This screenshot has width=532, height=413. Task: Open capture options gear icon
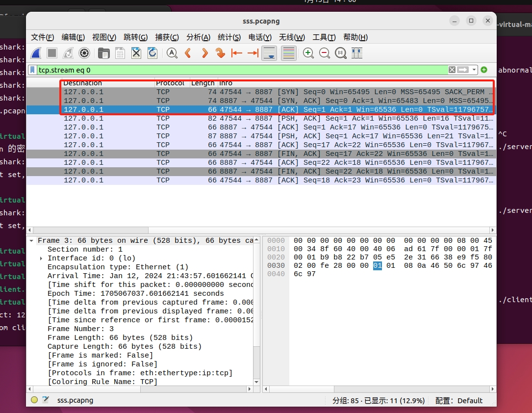click(84, 53)
